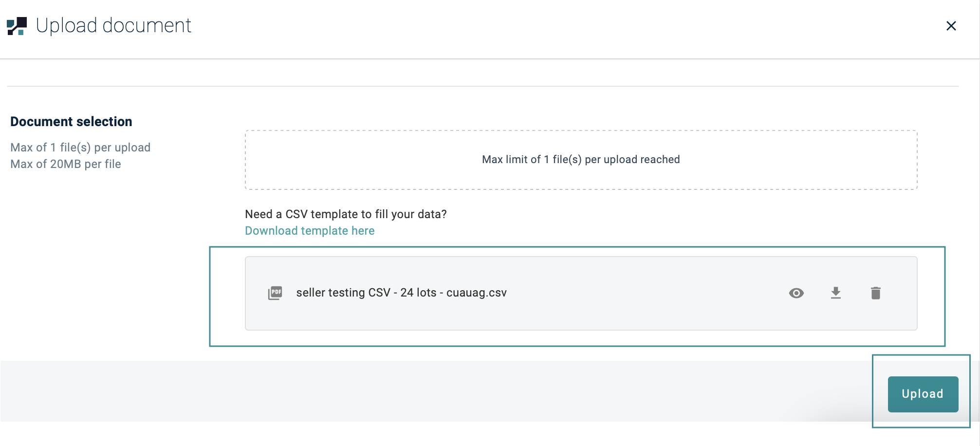
Task: Close the Upload document dialog
Action: coord(951,26)
